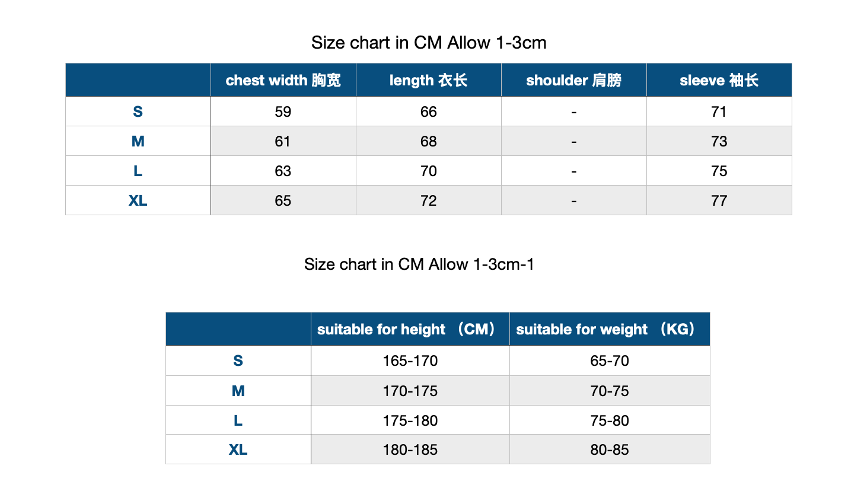Screen dimensions: 867x504
Task: Select the suitable for weight header cell
Action: 610,329
